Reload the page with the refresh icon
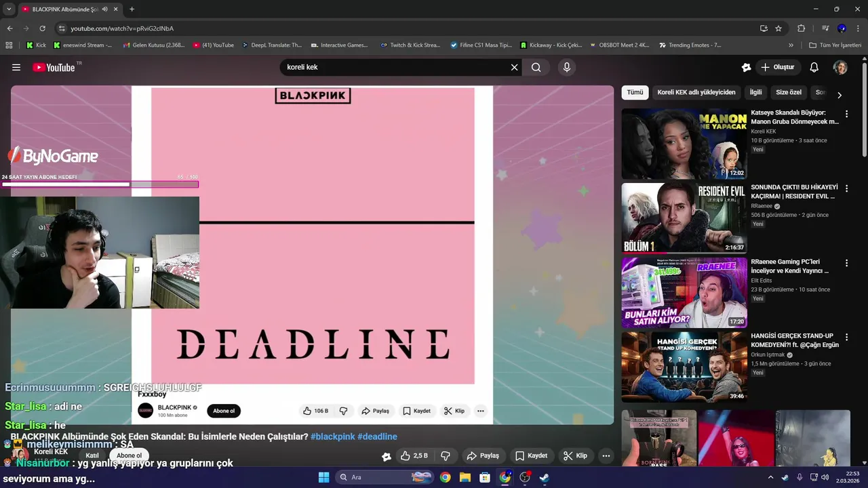Image resolution: width=868 pixels, height=488 pixels. click(42, 28)
